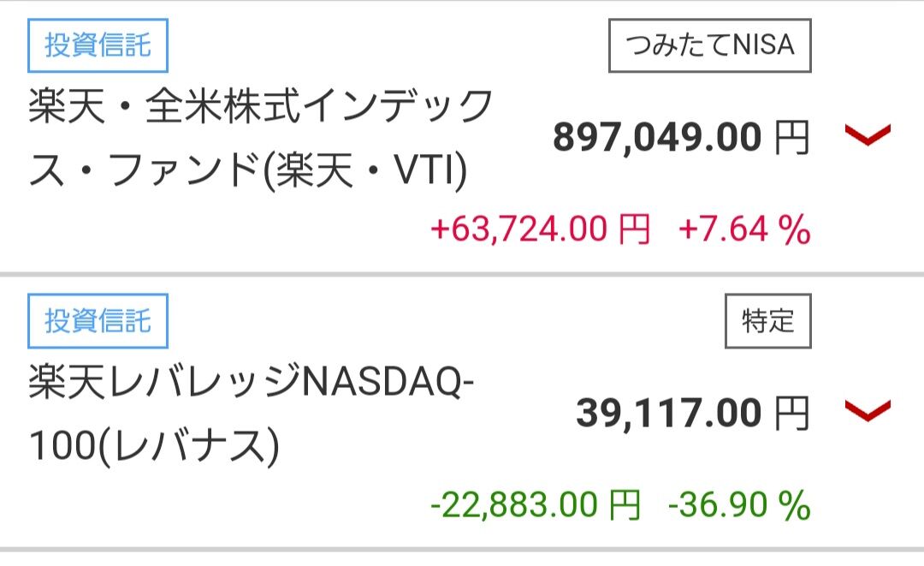
Task: Expand the 楽天・VTI fund details chevron
Action: 868,135
